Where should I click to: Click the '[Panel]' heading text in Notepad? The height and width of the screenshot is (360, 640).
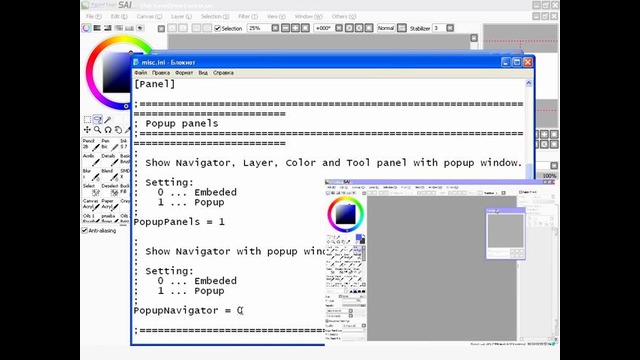tap(155, 84)
